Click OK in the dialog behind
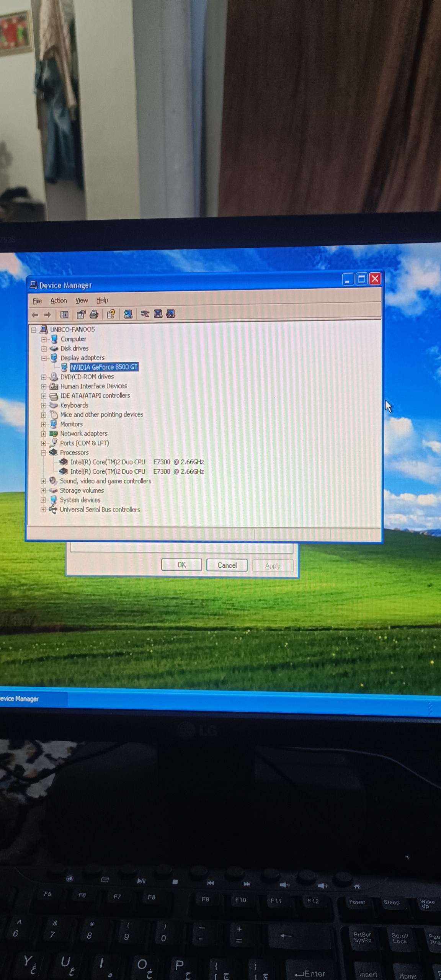The width and height of the screenshot is (441, 980). (181, 565)
